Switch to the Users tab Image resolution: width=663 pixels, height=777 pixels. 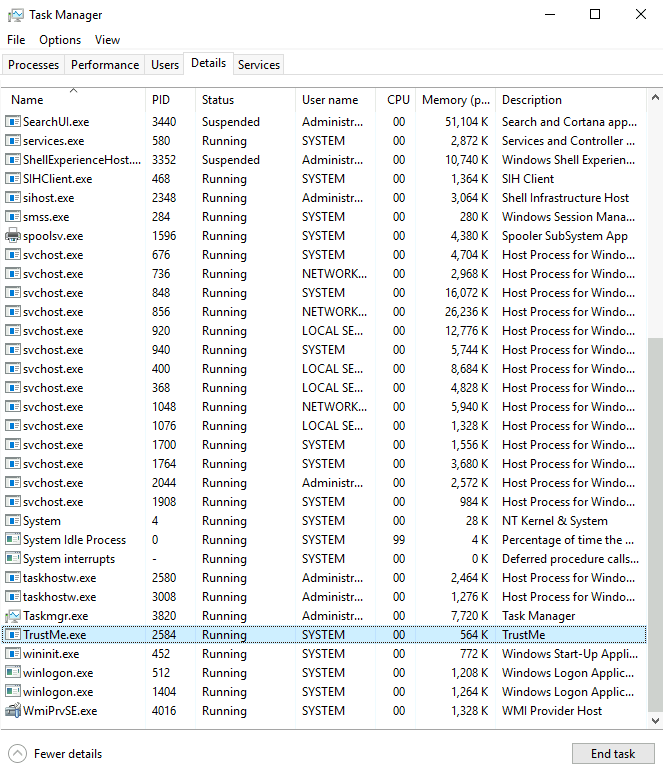point(165,65)
